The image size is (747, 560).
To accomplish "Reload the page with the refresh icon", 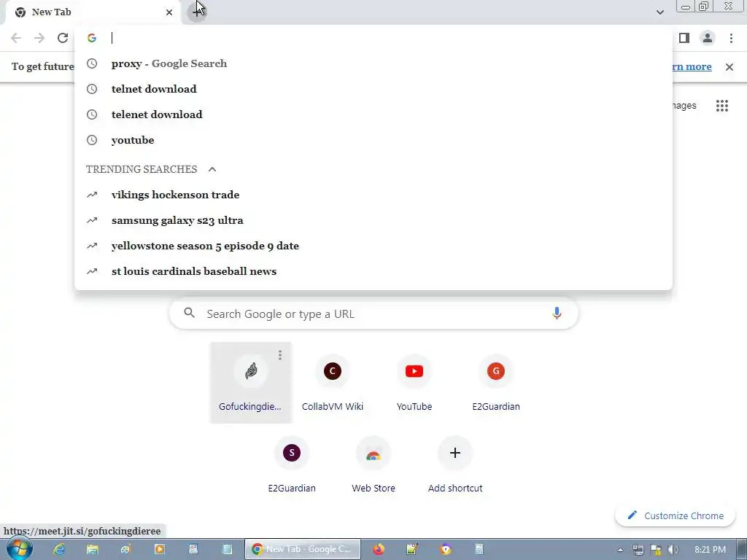I will [63, 38].
